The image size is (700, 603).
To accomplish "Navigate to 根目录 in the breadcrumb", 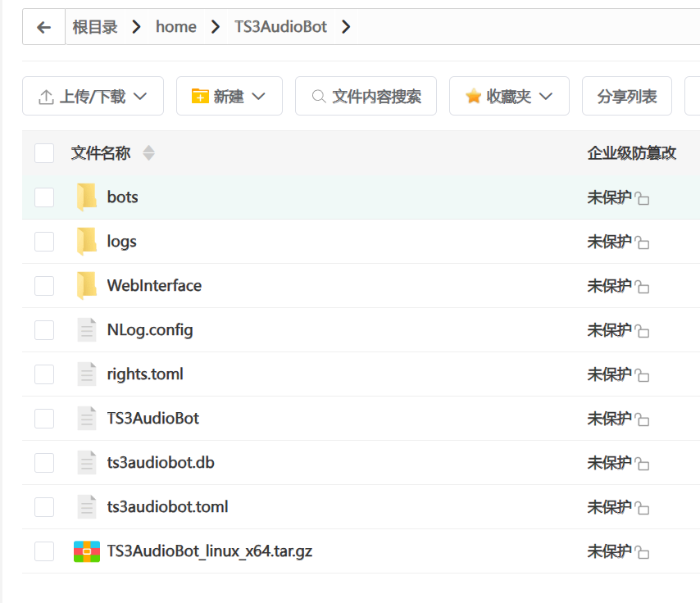I will coord(95,27).
